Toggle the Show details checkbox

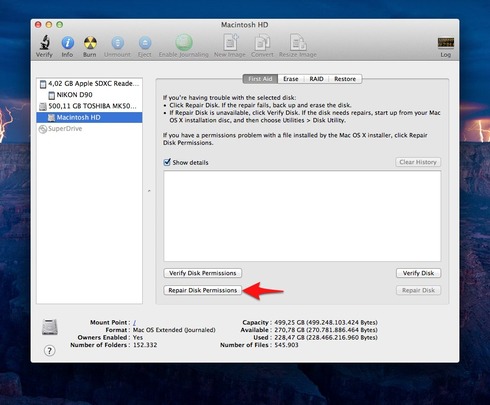[x=167, y=162]
